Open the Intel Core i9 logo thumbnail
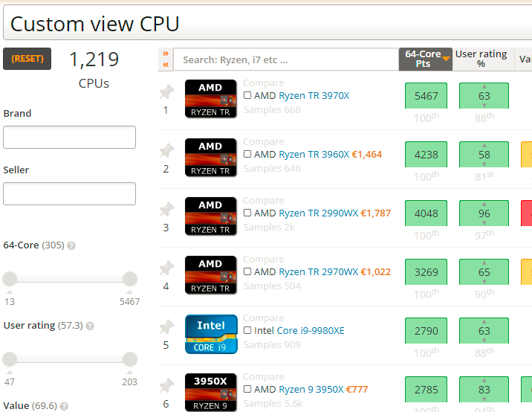Viewport: 532px width, 412px height. tap(211, 334)
